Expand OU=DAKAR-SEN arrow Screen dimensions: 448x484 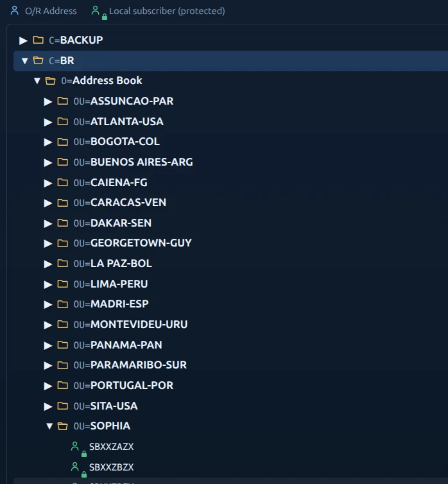pyautogui.click(x=48, y=223)
